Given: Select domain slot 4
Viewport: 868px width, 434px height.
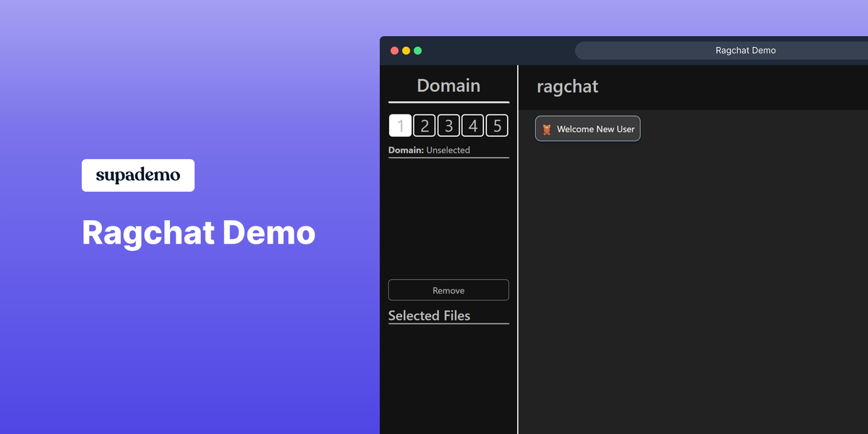Looking at the screenshot, I should tap(473, 126).
